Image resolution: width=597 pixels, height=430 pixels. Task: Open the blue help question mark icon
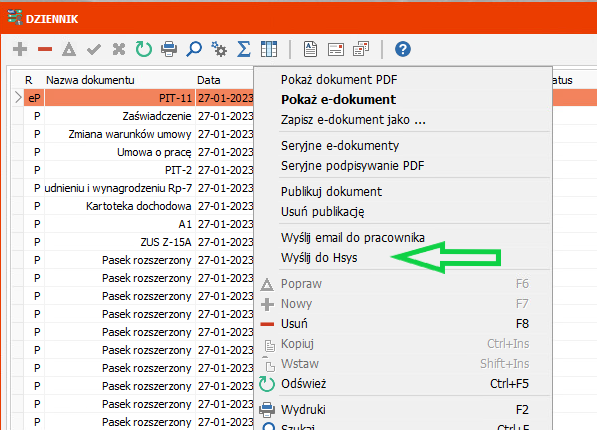pos(403,49)
